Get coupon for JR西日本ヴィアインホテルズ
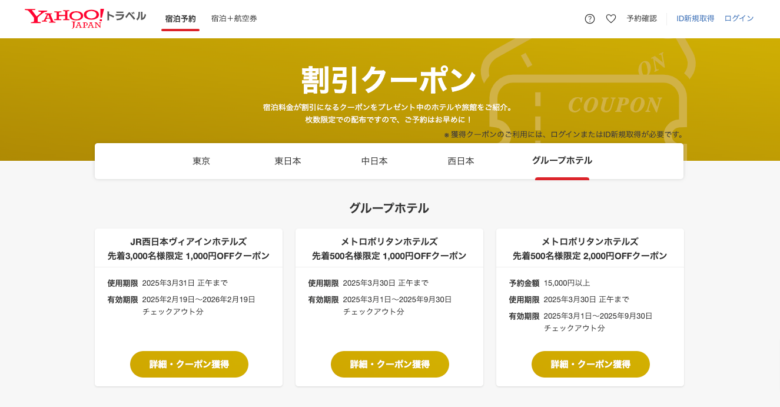Image resolution: width=780 pixels, height=407 pixels. click(189, 364)
